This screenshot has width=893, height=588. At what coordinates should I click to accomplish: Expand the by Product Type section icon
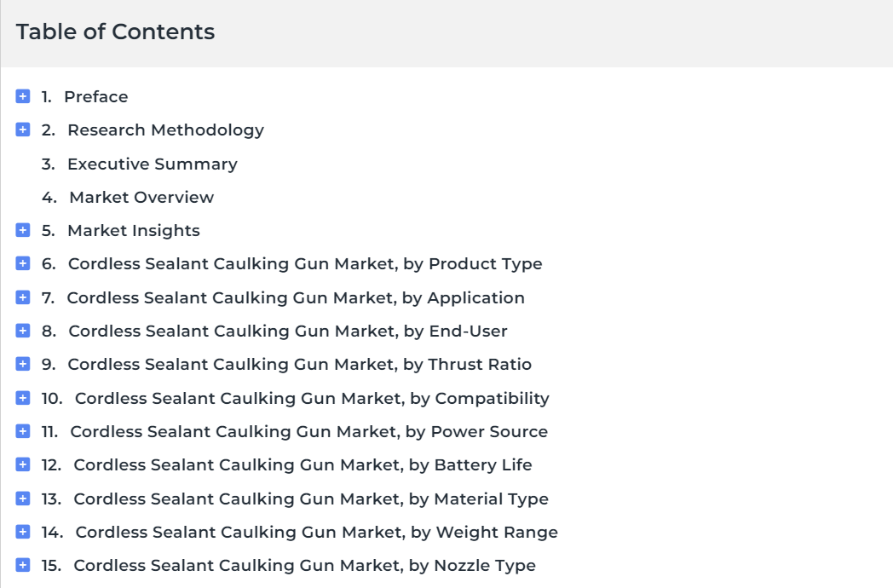tap(23, 263)
